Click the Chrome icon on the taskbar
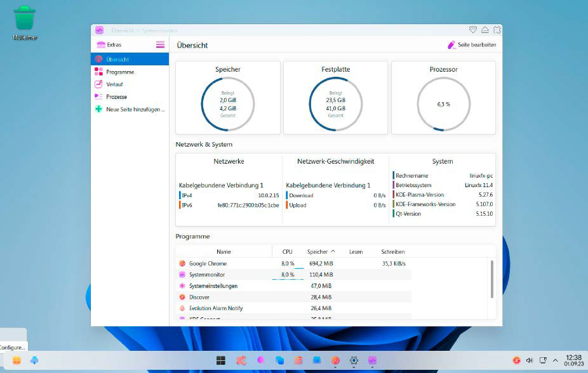 [335, 360]
